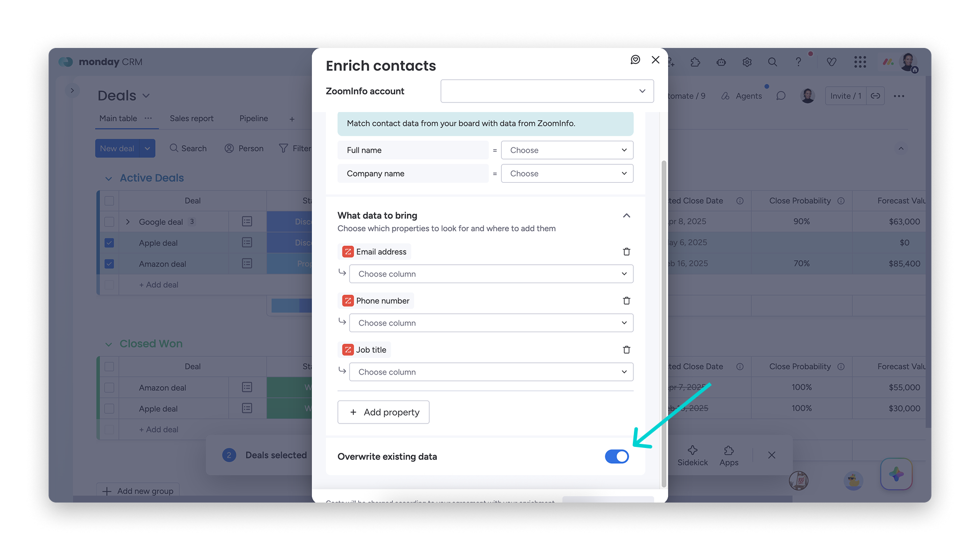Open updates icon for Apple deal in Active Deals
980x551 pixels.
pos(247,242)
